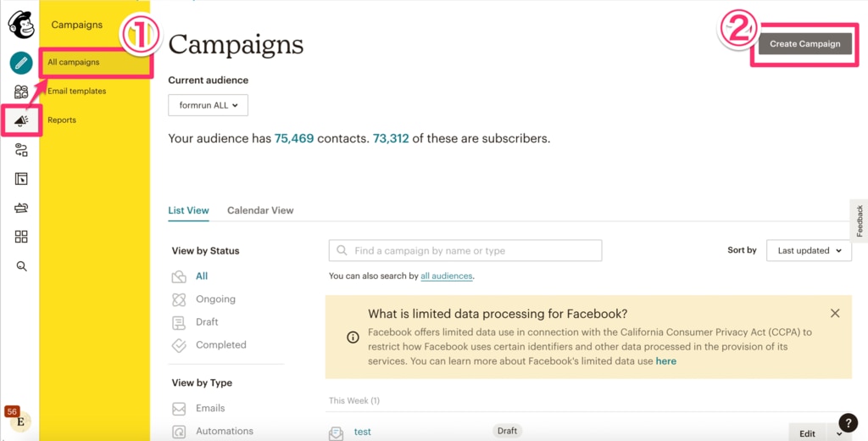Open the help question mark icon
Image resolution: width=868 pixels, height=441 pixels.
(848, 422)
